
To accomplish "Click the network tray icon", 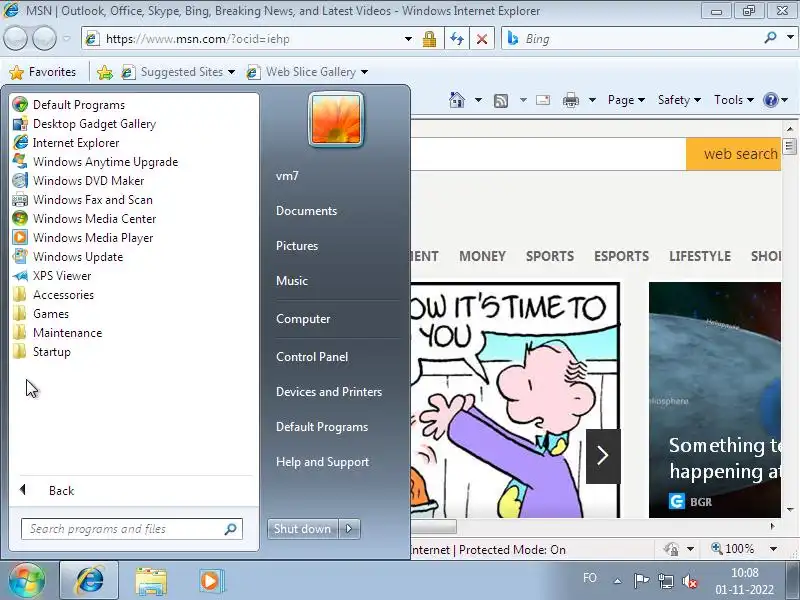I will 665,581.
